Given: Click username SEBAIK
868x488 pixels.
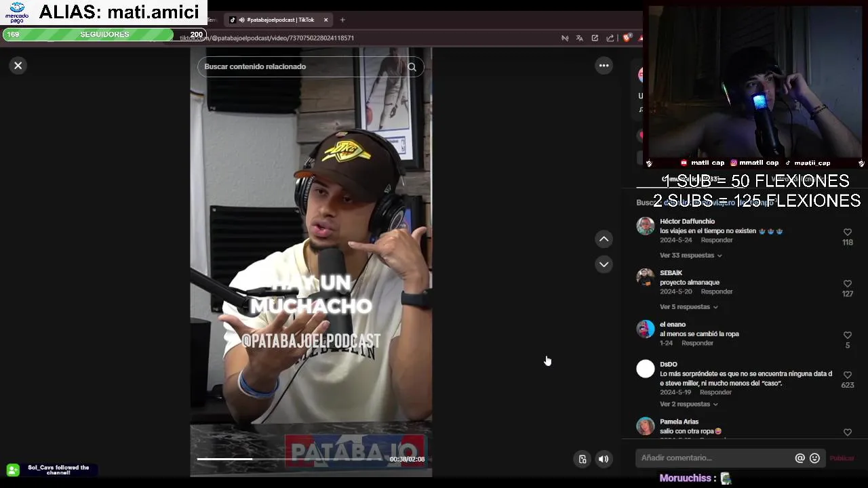Looking at the screenshot, I should [671, 272].
